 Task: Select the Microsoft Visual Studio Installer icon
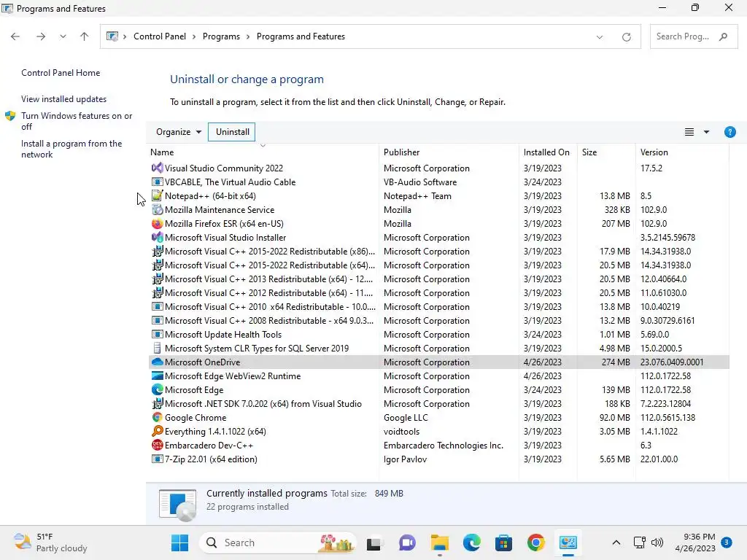coord(158,237)
